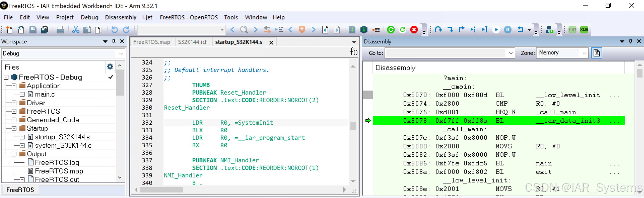This screenshot has height=198, width=644.
Task: Start execution with Go play icon
Action: [x=496, y=30]
